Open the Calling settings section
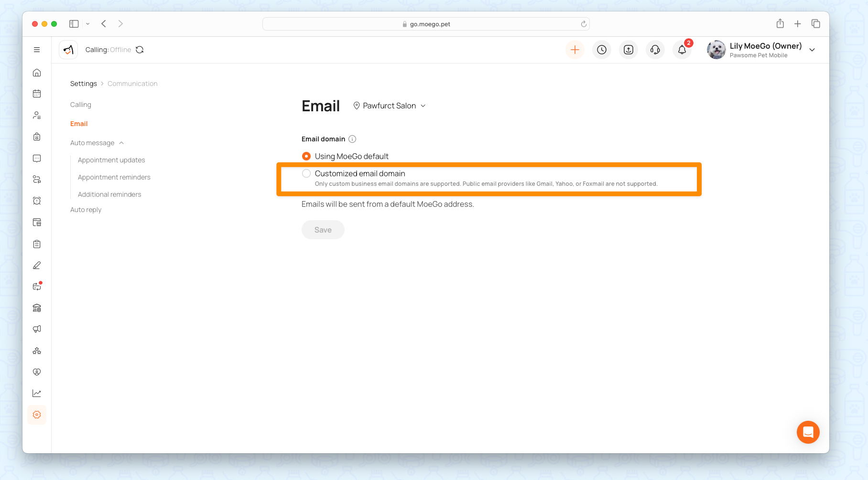 81,105
